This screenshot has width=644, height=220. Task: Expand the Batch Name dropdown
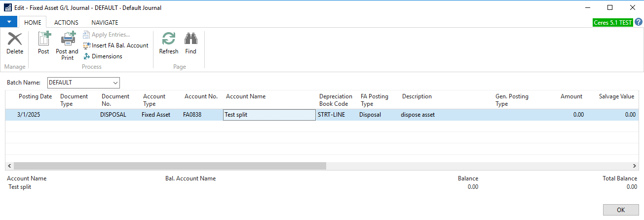(x=115, y=83)
